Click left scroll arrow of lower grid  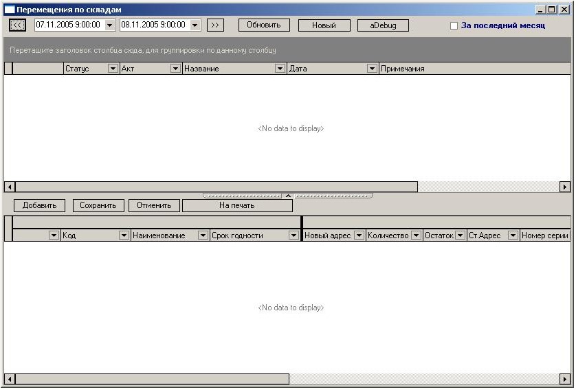point(10,379)
